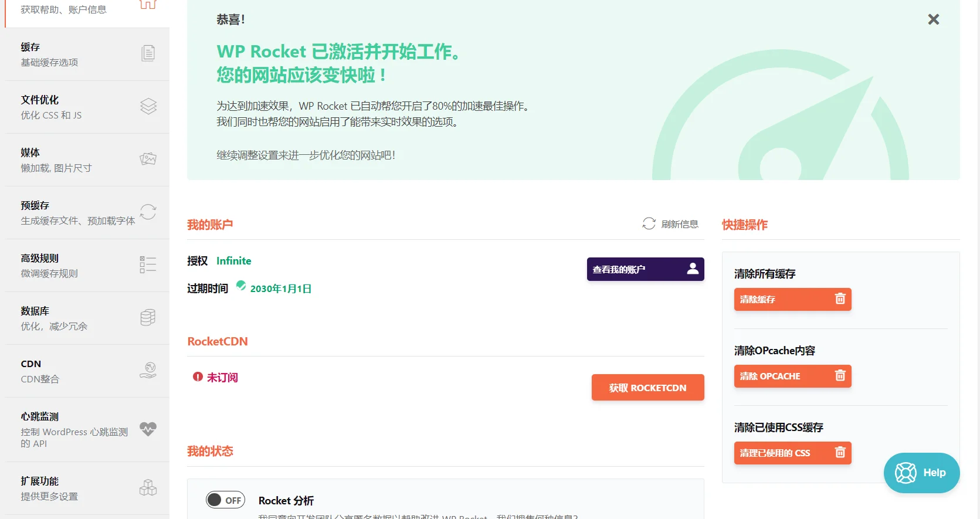Image resolution: width=980 pixels, height=519 pixels.
Task: Click the CDN document-stack icon in sidebar
Action: coord(148,371)
